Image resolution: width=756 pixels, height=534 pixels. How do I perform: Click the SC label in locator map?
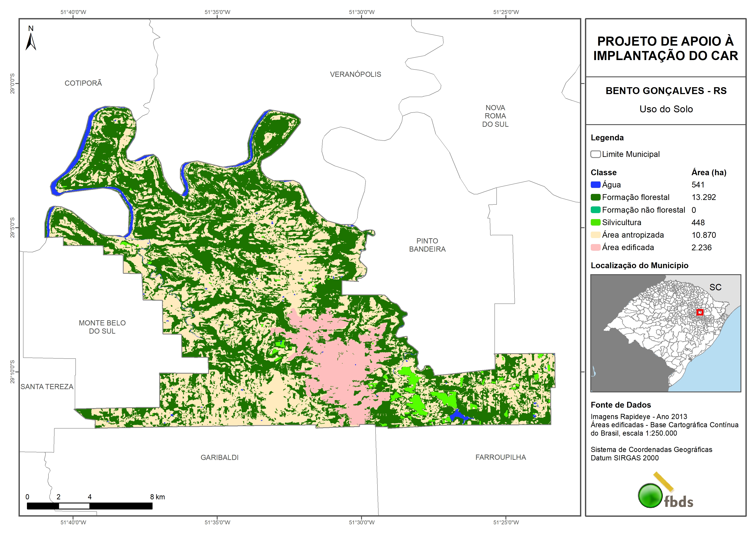[715, 287]
